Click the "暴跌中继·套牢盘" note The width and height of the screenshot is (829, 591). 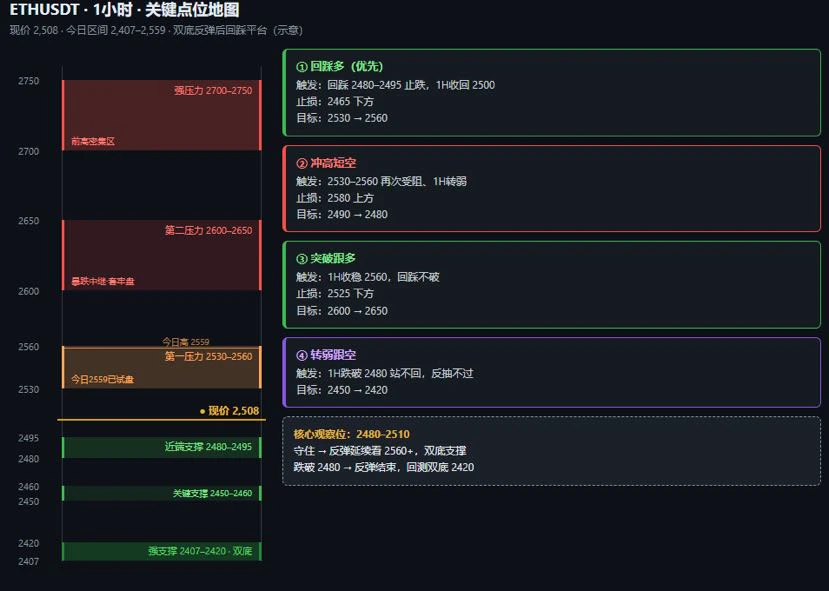[103, 281]
